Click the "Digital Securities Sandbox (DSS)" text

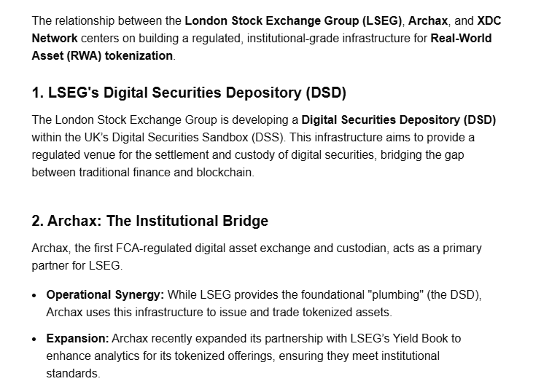(x=198, y=137)
